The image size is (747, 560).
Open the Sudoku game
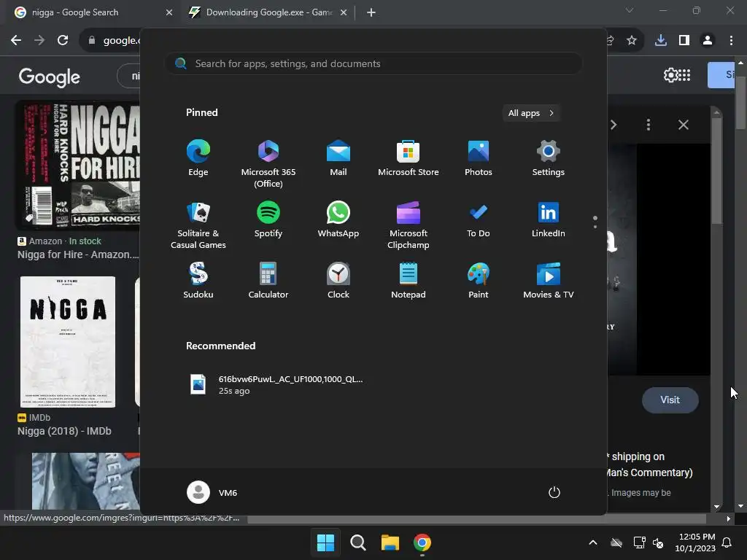[x=198, y=281]
